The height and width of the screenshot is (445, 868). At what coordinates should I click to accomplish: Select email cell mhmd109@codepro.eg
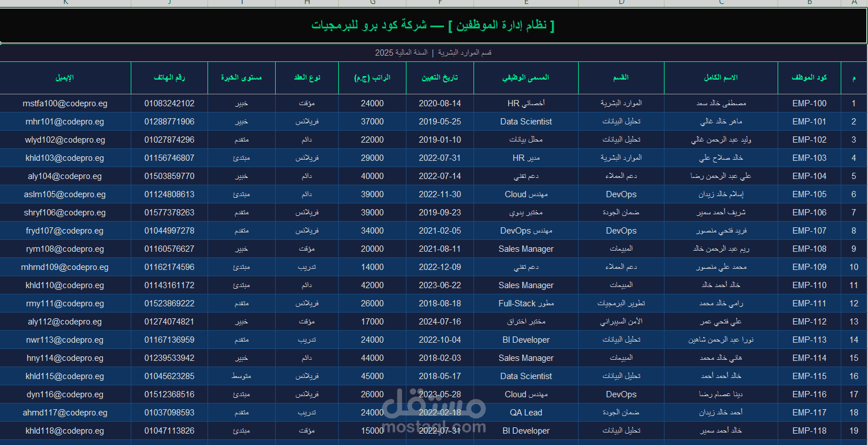pos(65,267)
